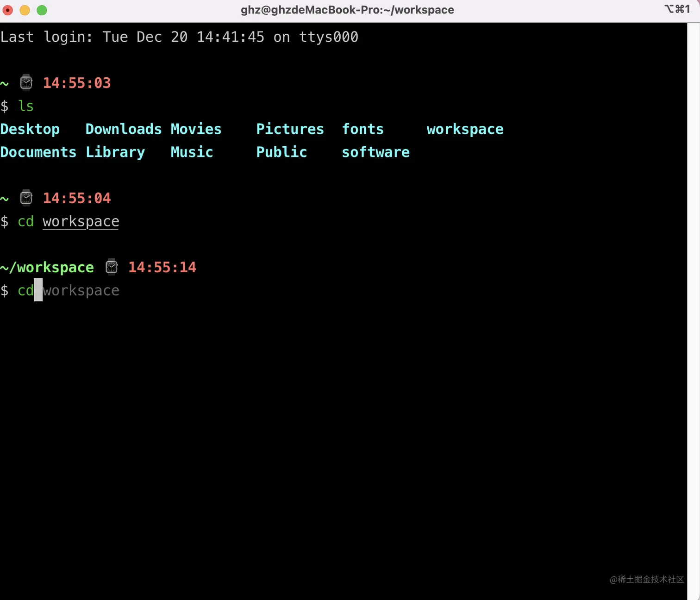700x600 pixels.
Task: Click the Desktop directory name
Action: [x=30, y=129]
